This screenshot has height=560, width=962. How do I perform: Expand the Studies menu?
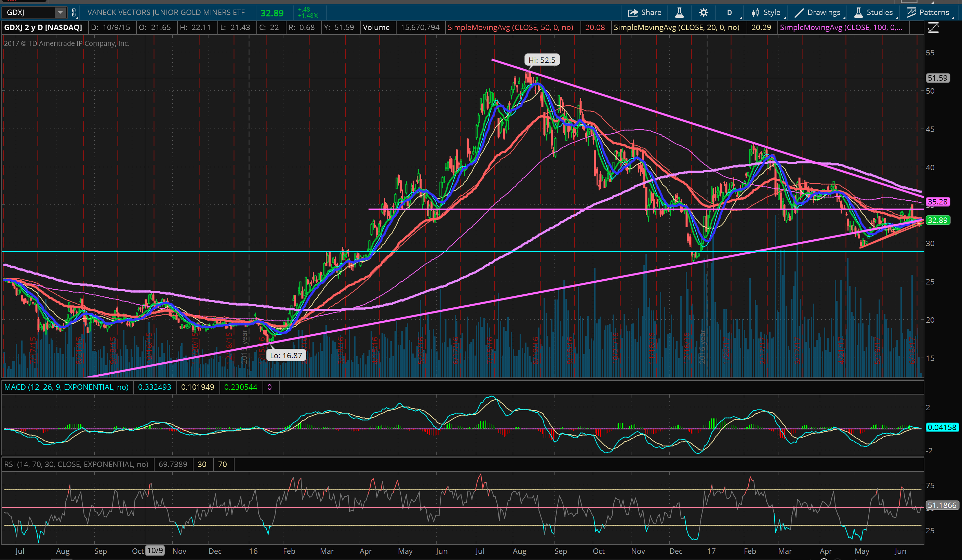pos(873,13)
